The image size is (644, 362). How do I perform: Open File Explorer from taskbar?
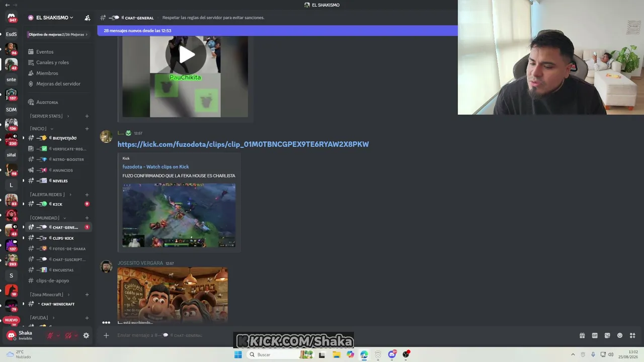(x=336, y=354)
